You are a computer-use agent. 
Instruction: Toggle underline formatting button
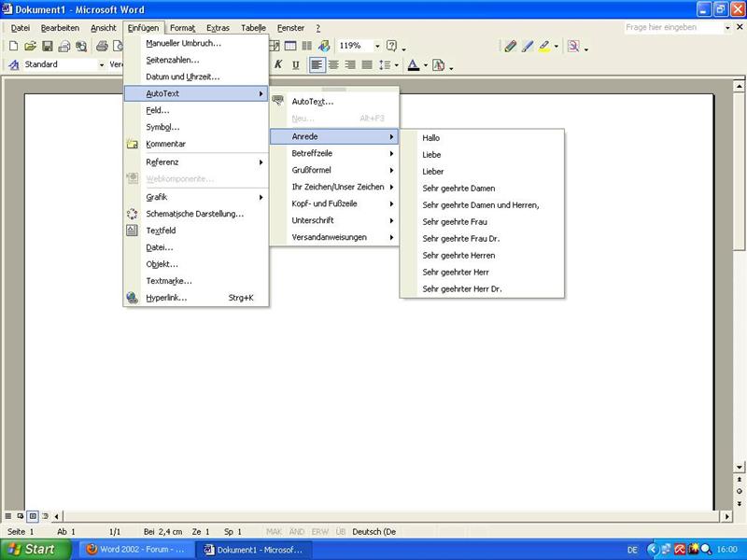[295, 65]
